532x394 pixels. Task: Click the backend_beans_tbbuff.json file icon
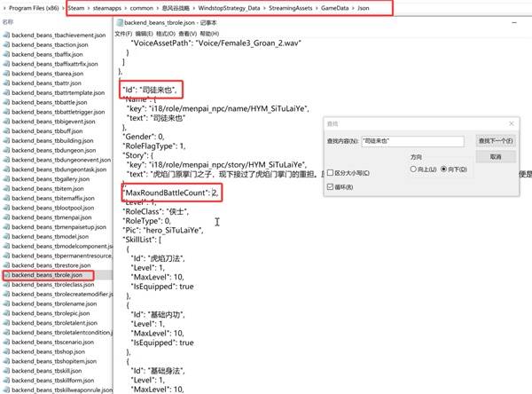(6, 130)
